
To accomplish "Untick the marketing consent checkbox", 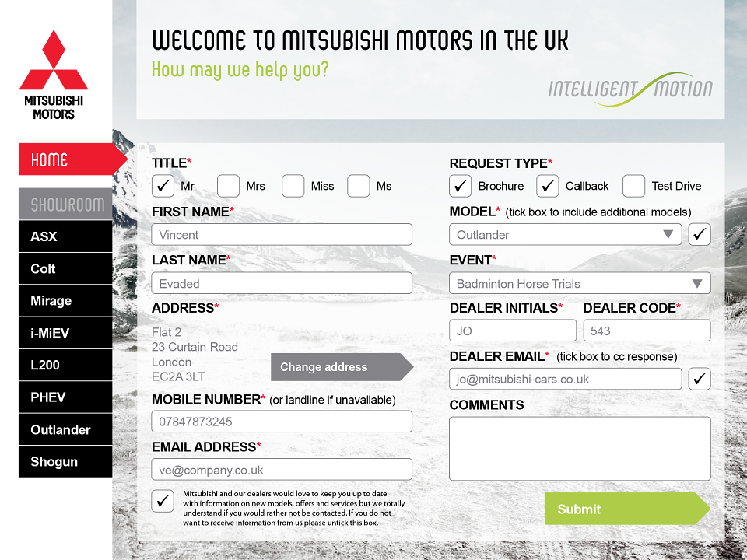I will (163, 501).
